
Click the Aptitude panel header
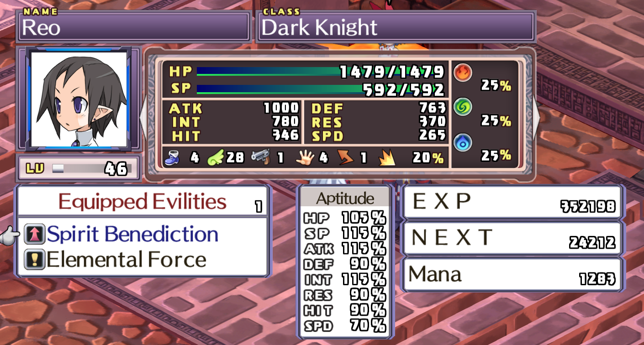pyautogui.click(x=345, y=198)
